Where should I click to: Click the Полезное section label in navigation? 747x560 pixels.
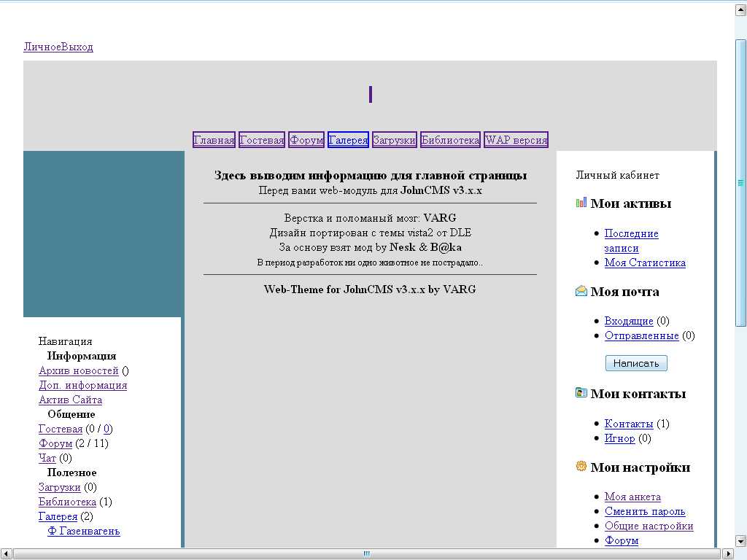[72, 472]
